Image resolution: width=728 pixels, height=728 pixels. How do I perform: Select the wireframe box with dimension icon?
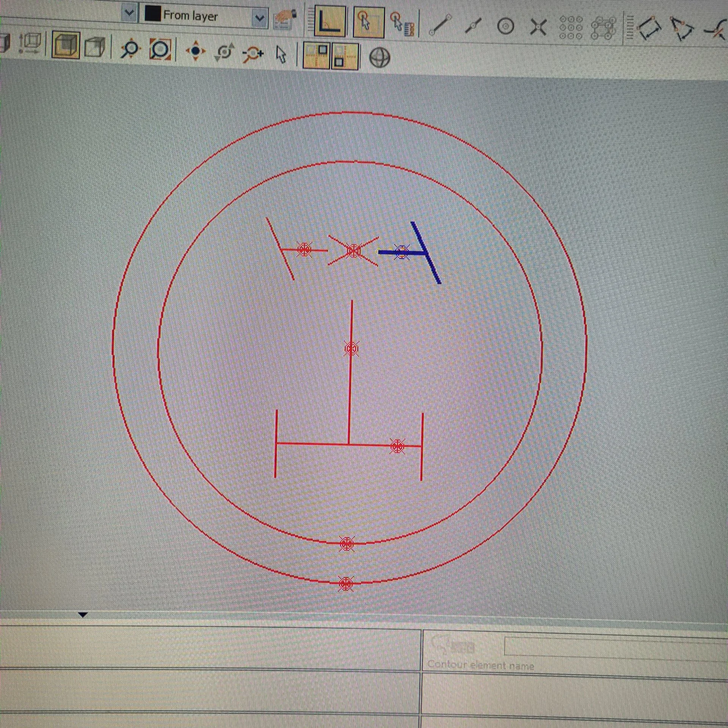coord(30,43)
